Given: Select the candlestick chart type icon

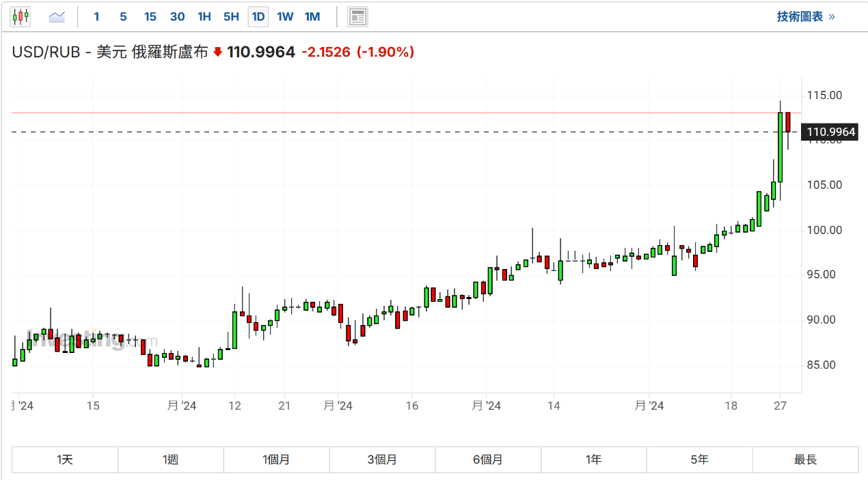Looking at the screenshot, I should point(21,16).
